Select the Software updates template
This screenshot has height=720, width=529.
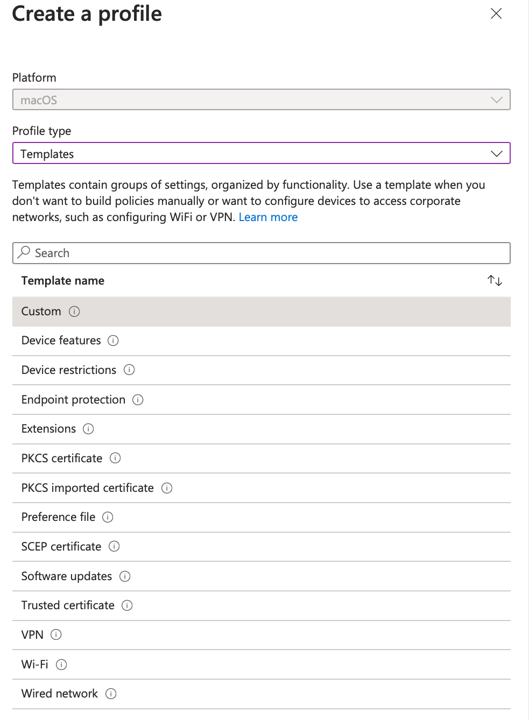(x=261, y=576)
